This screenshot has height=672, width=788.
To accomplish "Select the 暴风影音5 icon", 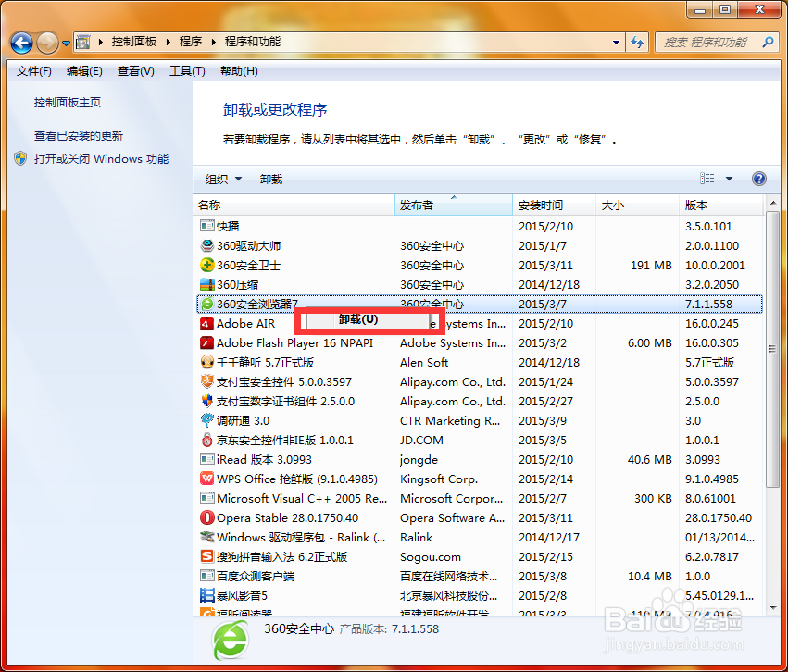I will (x=206, y=596).
